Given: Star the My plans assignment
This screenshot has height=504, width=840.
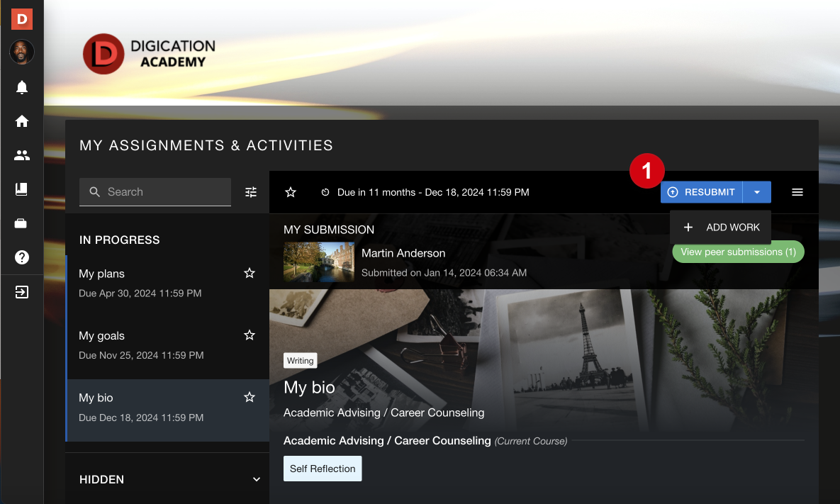Looking at the screenshot, I should (x=249, y=272).
